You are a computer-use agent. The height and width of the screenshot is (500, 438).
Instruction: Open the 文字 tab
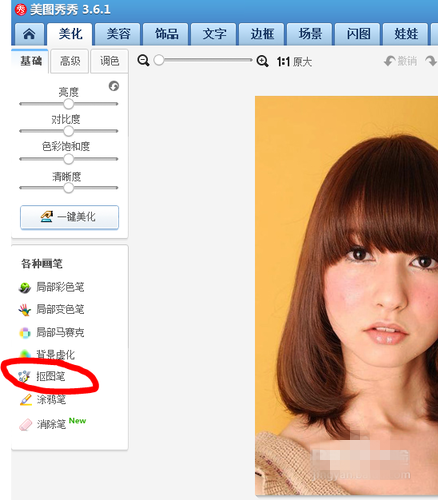coord(214,34)
